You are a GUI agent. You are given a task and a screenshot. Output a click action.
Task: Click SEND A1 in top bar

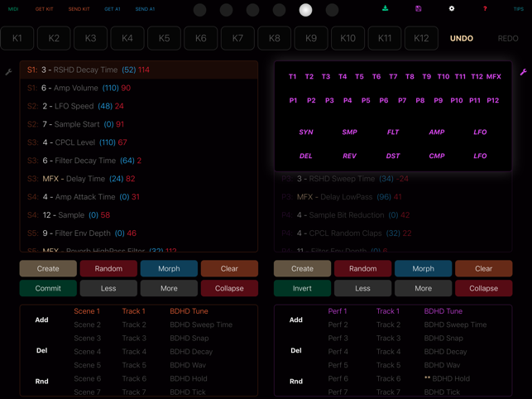[x=146, y=9]
